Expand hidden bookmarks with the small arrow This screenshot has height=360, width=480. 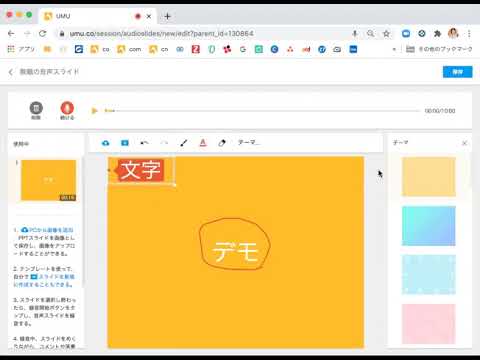point(394,49)
